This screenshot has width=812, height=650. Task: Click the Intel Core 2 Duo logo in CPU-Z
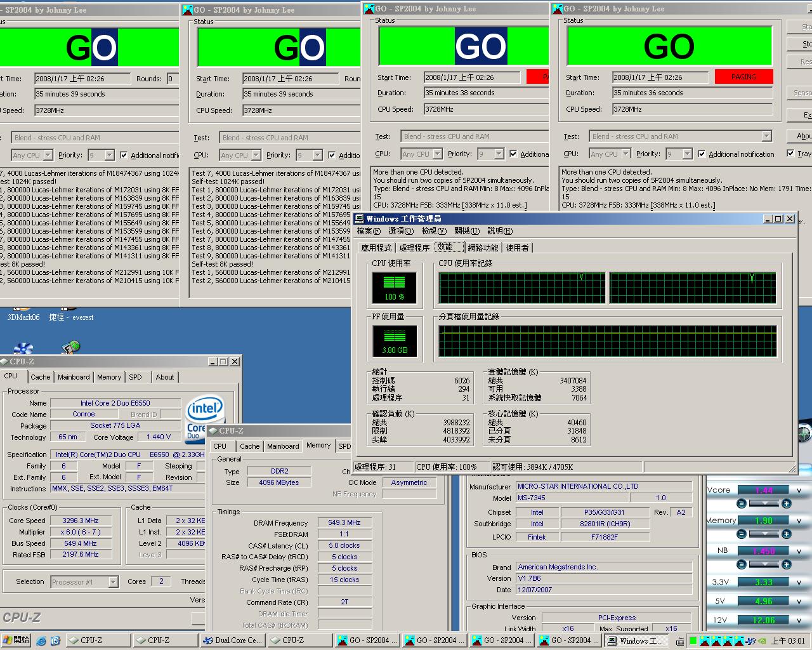204,418
